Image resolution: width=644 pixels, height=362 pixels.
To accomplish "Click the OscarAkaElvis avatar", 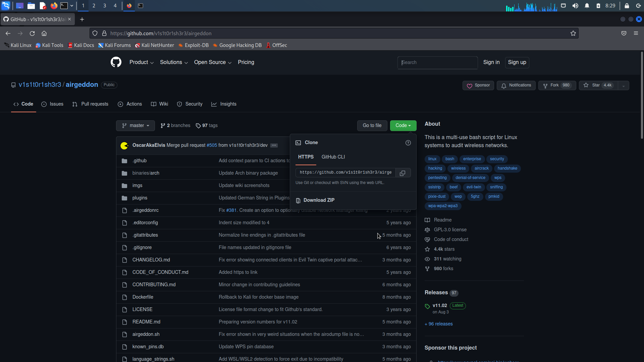I will [x=124, y=145].
